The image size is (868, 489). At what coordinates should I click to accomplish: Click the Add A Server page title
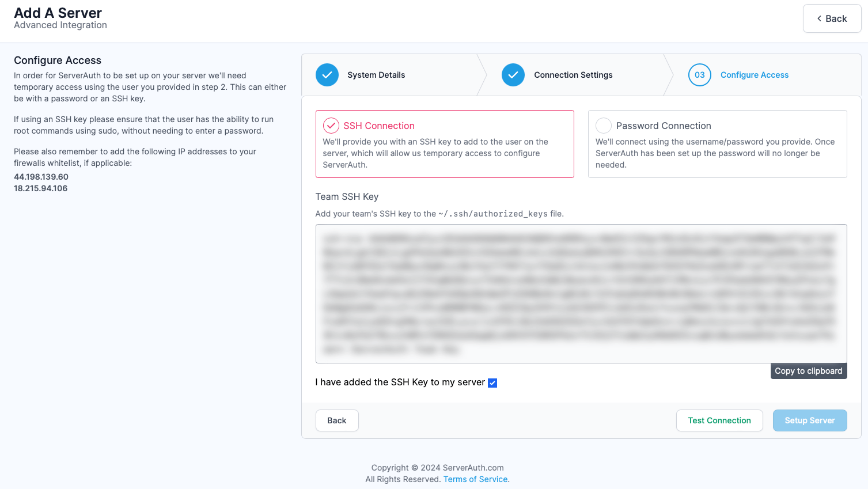click(58, 13)
